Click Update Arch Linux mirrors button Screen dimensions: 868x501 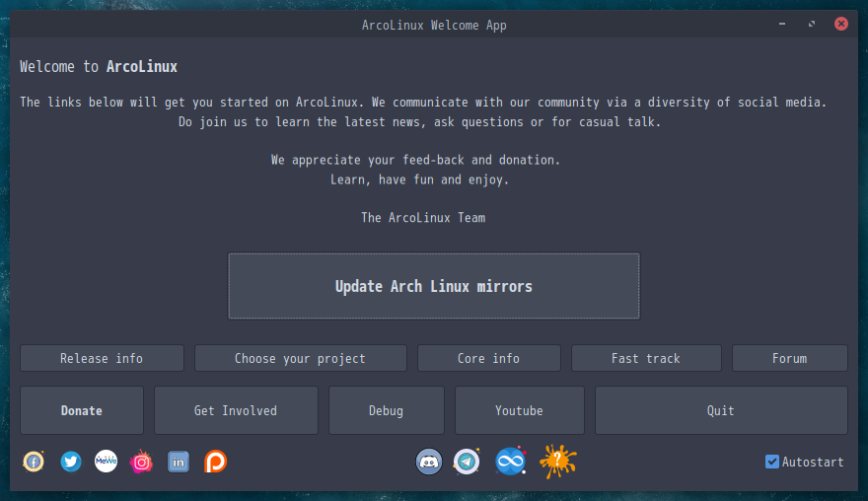click(x=434, y=286)
